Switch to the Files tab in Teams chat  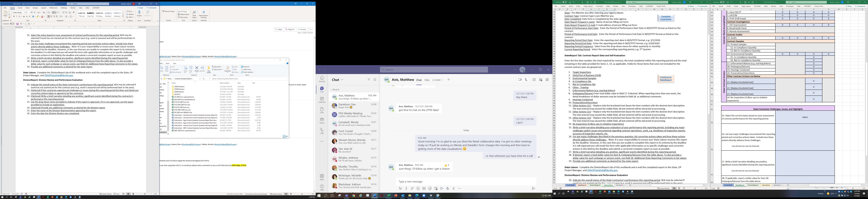[x=427, y=80]
